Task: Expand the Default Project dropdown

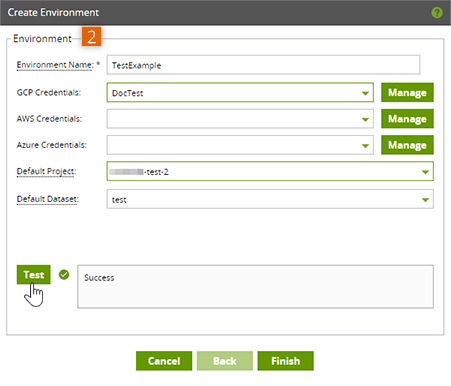Action: (270, 171)
